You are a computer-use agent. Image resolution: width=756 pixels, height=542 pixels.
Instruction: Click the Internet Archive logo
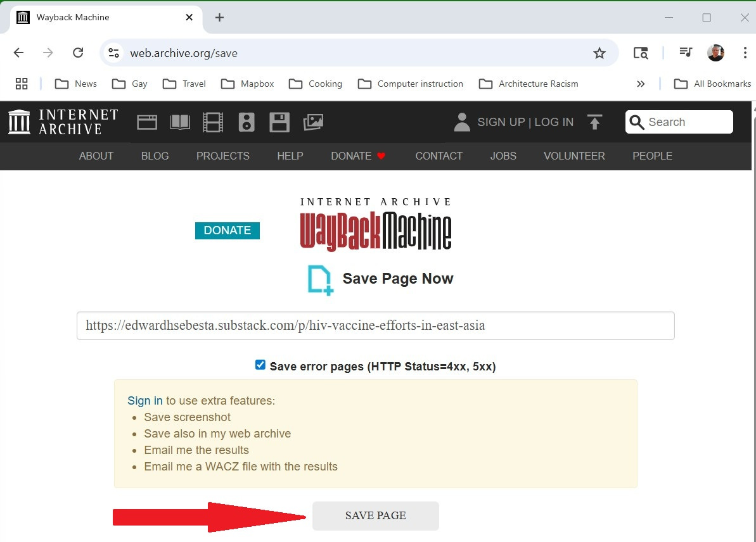(x=63, y=122)
